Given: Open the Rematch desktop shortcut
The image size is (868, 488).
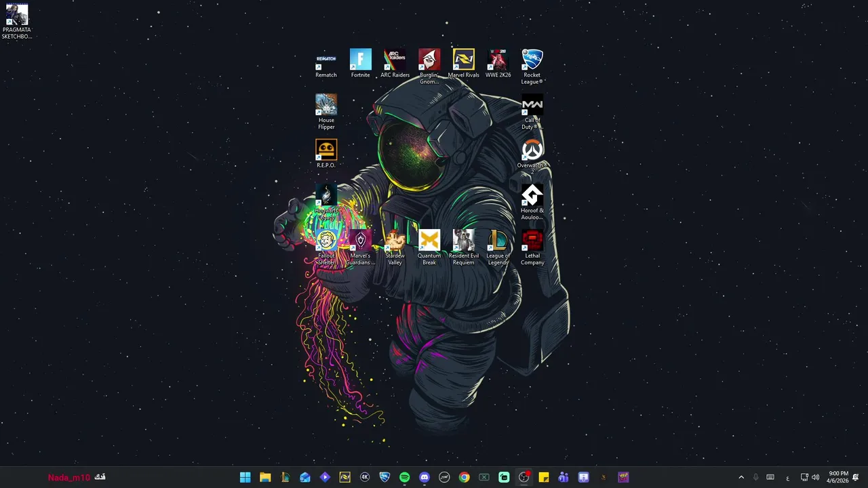Looking at the screenshot, I should (x=326, y=64).
